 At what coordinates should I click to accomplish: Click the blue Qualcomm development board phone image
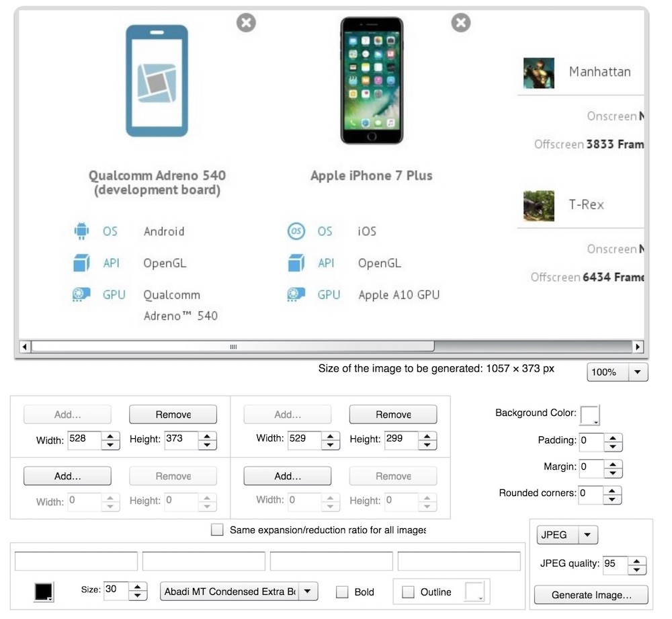[157, 81]
